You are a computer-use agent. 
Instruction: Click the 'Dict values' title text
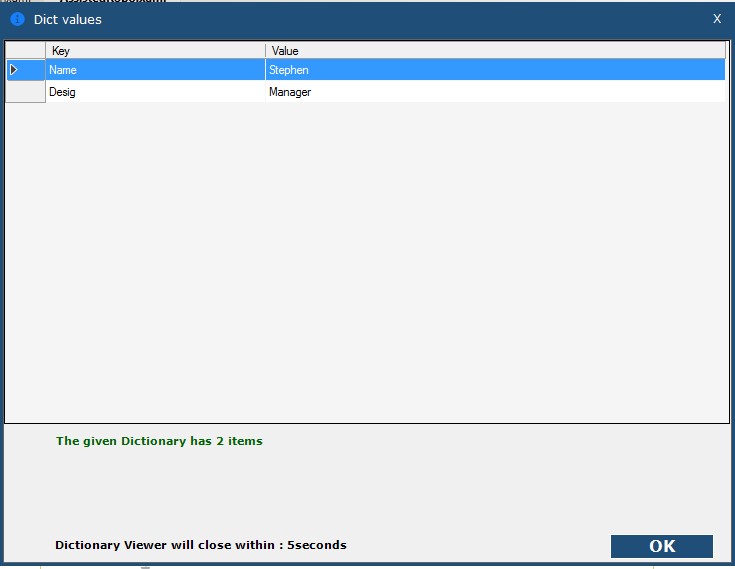[x=68, y=19]
